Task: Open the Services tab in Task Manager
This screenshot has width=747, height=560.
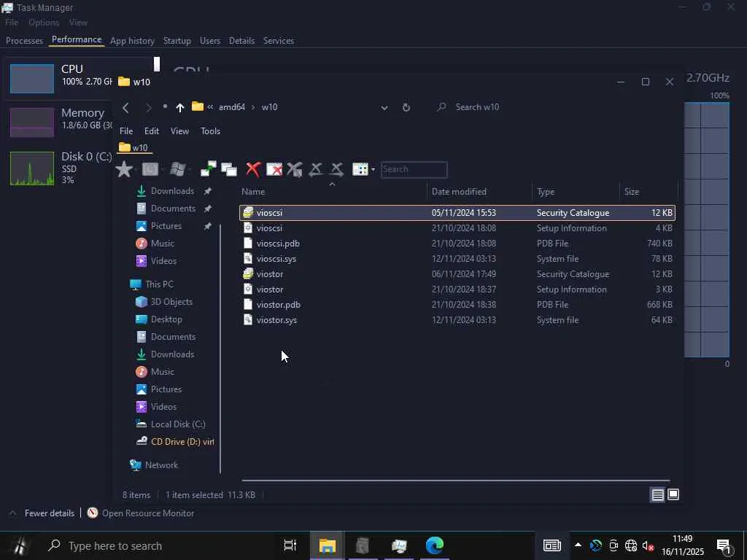Action: (x=278, y=41)
